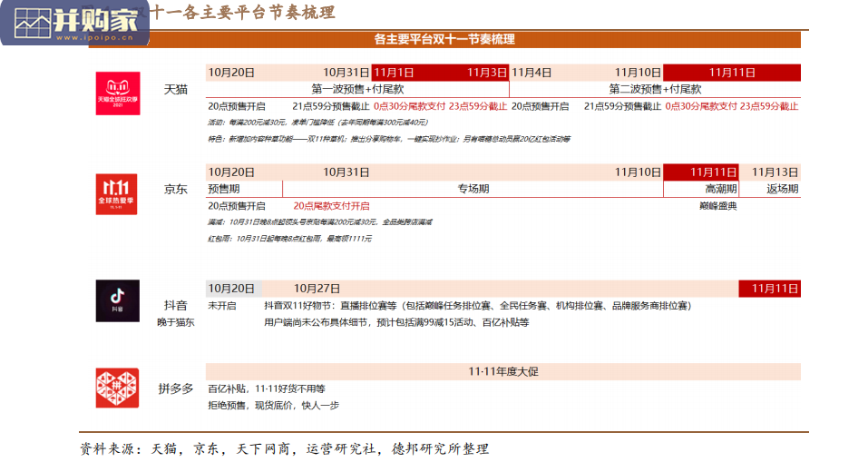Select the red 11月11日 cell for 京东

[x=701, y=172]
